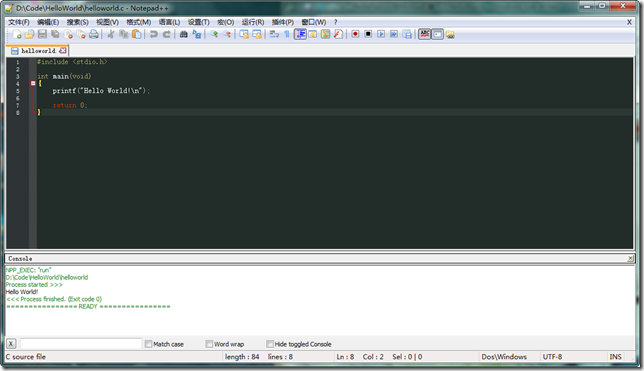Zoom in using toolbar icon
Viewport: 644px width, 371px height.
click(x=214, y=35)
